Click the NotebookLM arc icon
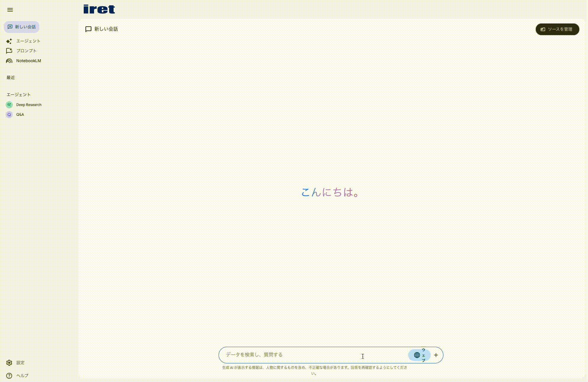 coord(9,61)
